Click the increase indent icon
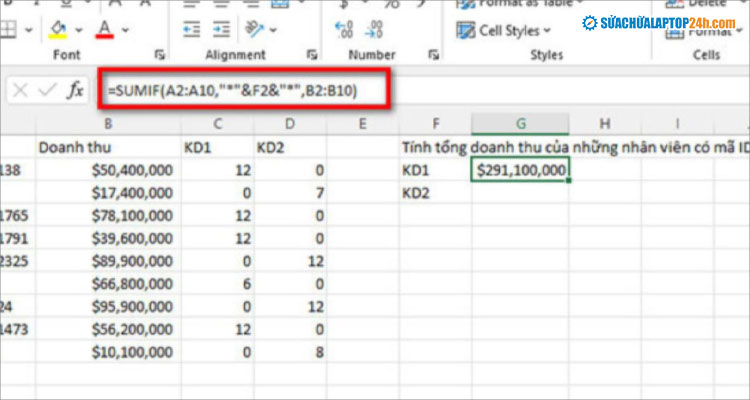750x400 pixels. (x=221, y=30)
